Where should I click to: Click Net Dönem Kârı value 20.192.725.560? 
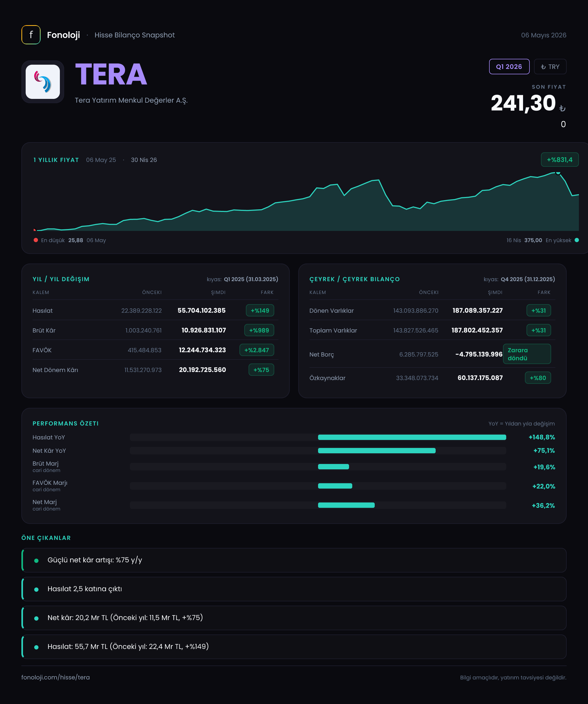click(x=202, y=370)
